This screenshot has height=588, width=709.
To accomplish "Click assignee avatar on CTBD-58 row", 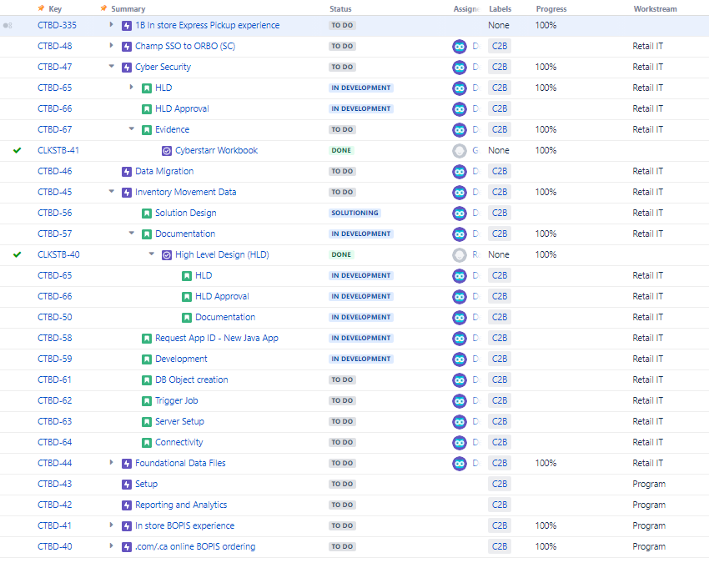I will click(x=460, y=338).
